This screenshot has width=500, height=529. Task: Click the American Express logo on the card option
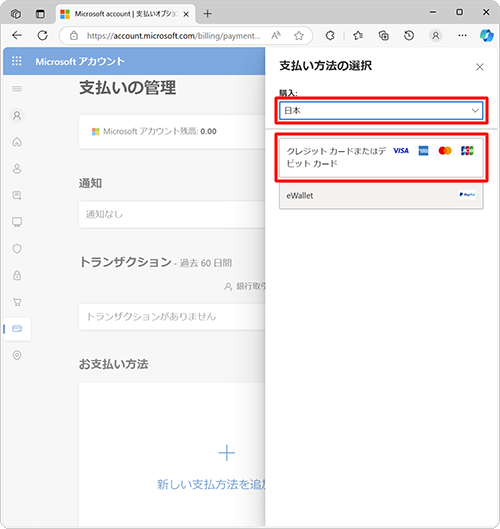[x=423, y=150]
